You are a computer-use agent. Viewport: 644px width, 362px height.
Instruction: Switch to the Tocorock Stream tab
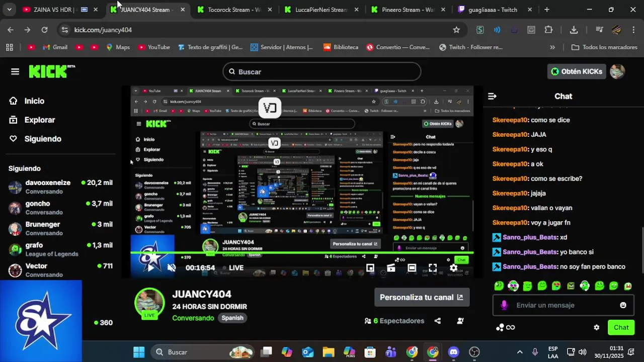click(234, 10)
